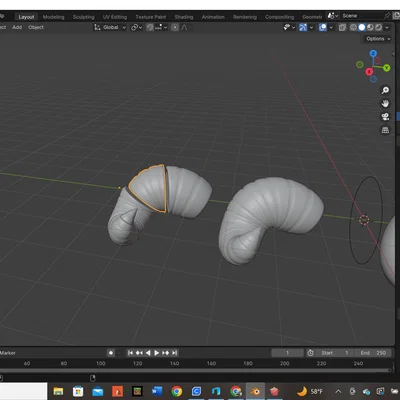
Task: Switch to UV Editing workspace tab
Action: tap(115, 17)
